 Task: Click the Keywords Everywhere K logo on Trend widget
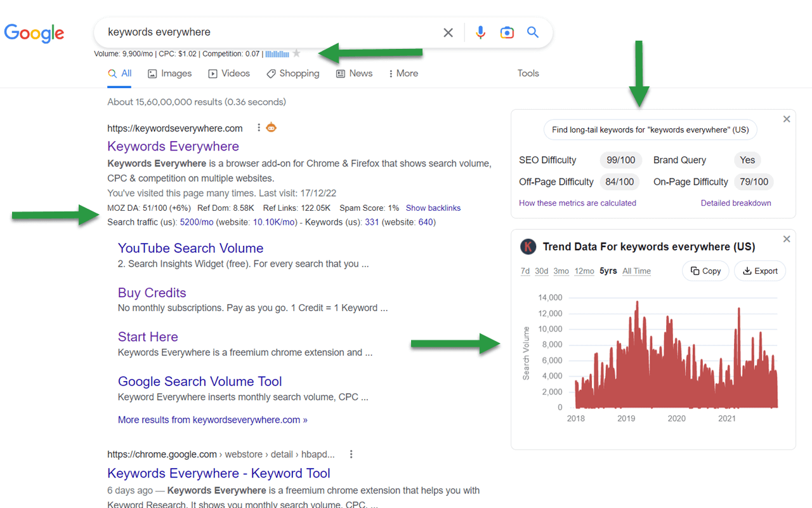coord(528,246)
